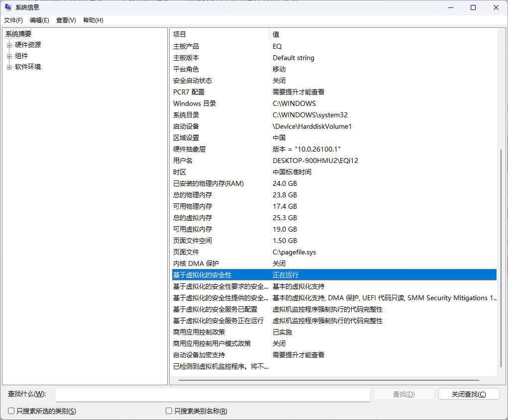Image resolution: width=508 pixels, height=420 pixels.
Task: Click the System Information icon in title bar
Action: click(x=7, y=7)
